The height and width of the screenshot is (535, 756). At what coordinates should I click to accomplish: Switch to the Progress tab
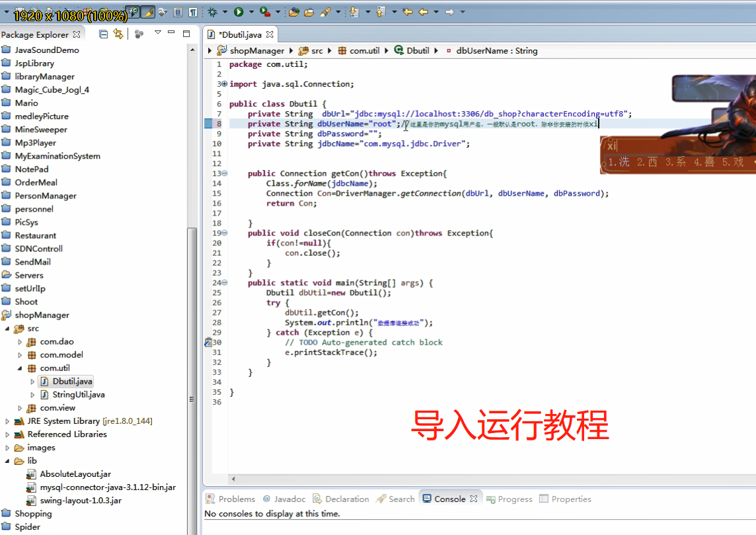[x=509, y=499]
